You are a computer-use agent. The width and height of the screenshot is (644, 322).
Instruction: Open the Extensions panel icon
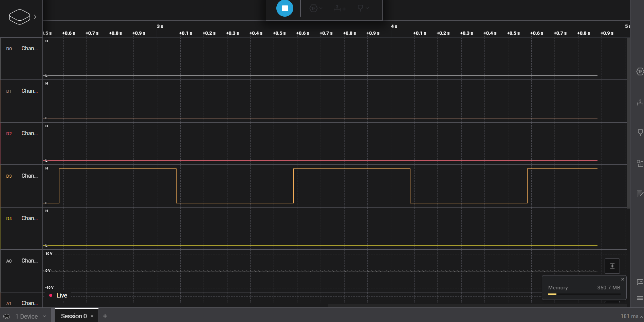(640, 163)
